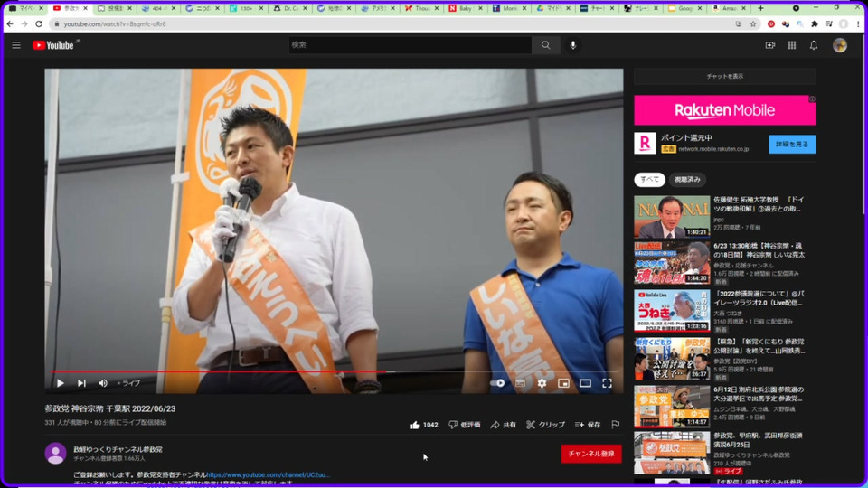This screenshot has height=488, width=868.
Task: Click the 詳細を見る ad button
Action: click(x=792, y=144)
